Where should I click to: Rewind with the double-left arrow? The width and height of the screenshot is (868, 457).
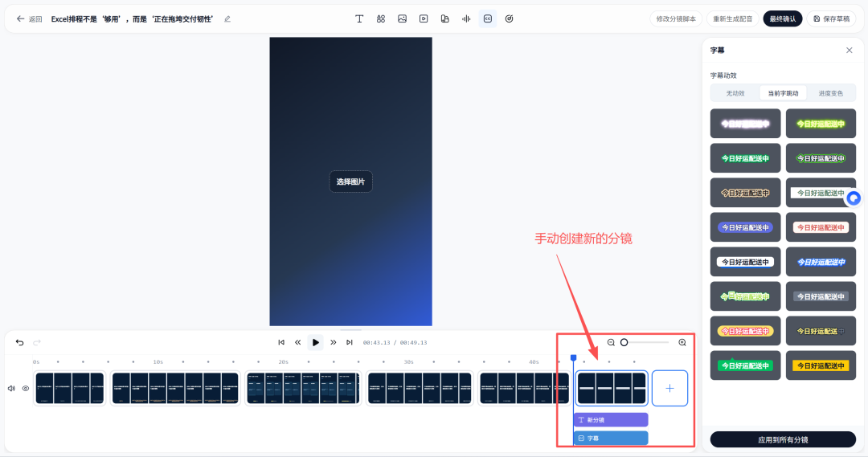coord(298,342)
